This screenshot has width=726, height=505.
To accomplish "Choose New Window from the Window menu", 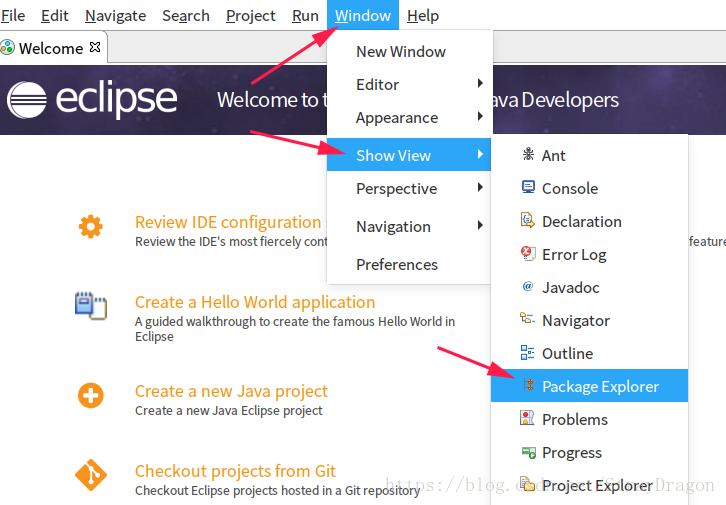I will [x=409, y=51].
